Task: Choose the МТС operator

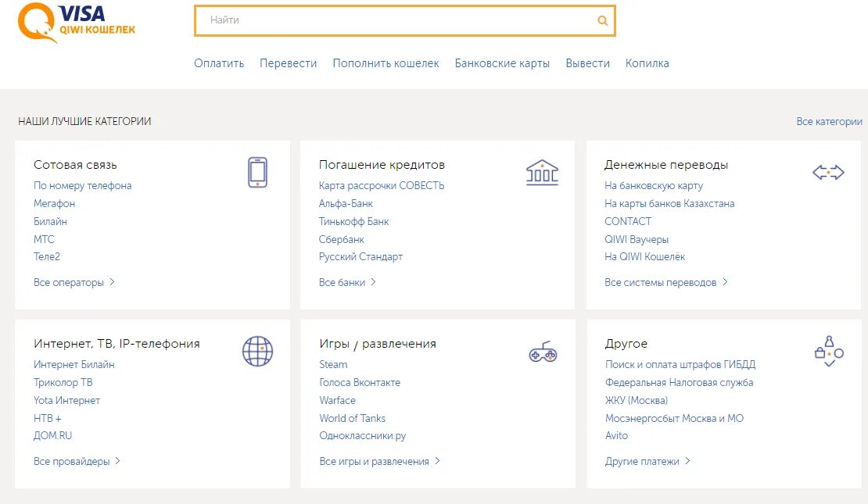Action: pos(44,240)
